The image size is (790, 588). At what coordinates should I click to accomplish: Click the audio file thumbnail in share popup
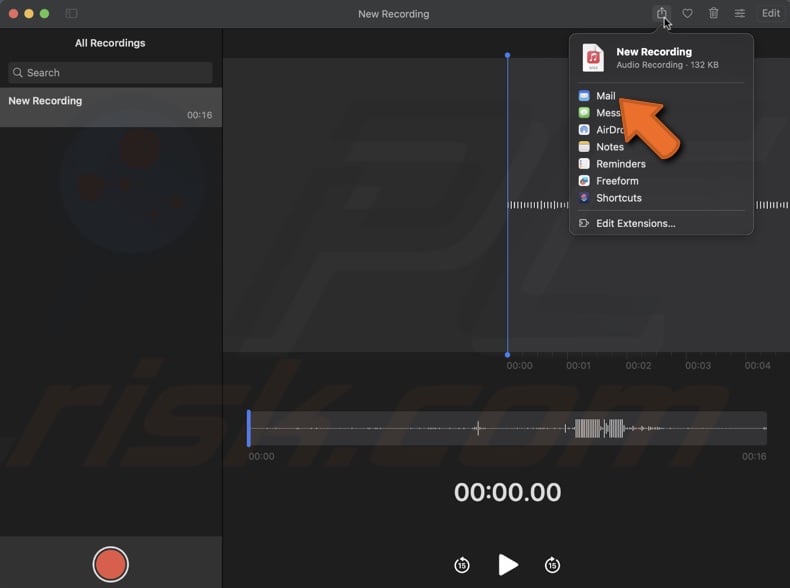[x=594, y=58]
